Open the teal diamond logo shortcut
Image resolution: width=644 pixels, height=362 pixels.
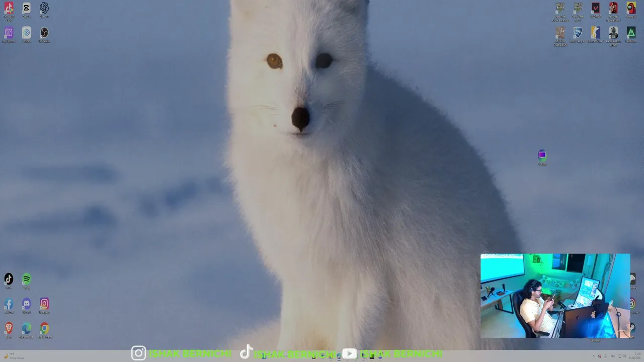point(27,35)
